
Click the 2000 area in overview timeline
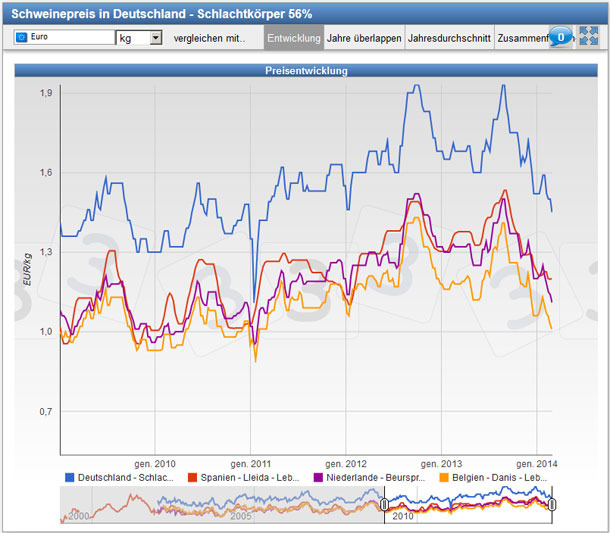tap(79, 516)
